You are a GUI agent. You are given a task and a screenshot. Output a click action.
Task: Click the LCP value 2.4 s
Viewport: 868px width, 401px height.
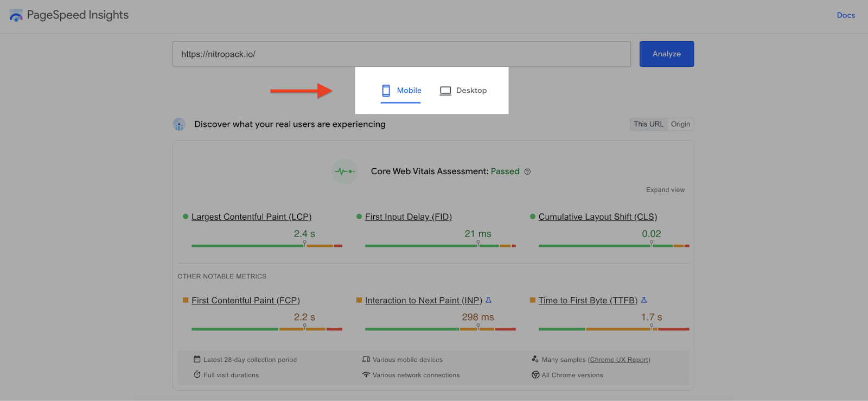coord(304,234)
